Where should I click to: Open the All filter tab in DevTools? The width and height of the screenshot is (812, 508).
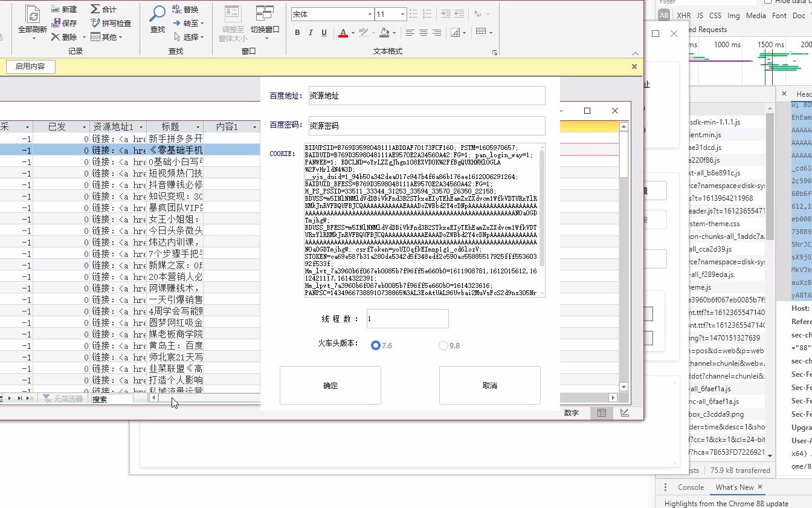point(664,16)
